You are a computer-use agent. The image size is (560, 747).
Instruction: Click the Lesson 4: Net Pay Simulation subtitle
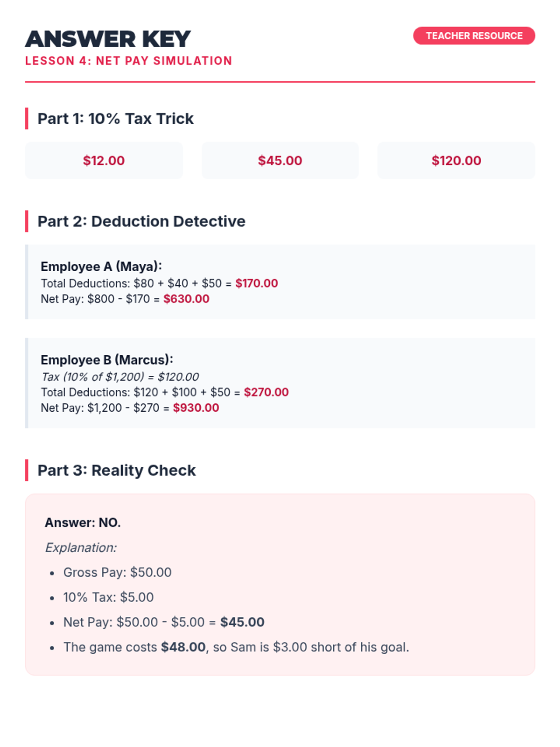pos(128,61)
